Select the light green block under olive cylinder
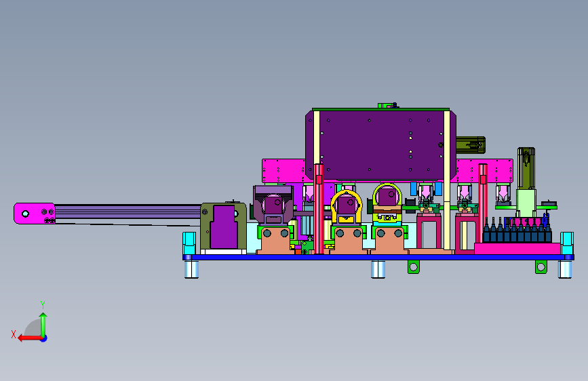The width and height of the screenshot is (588, 381). (x=526, y=203)
